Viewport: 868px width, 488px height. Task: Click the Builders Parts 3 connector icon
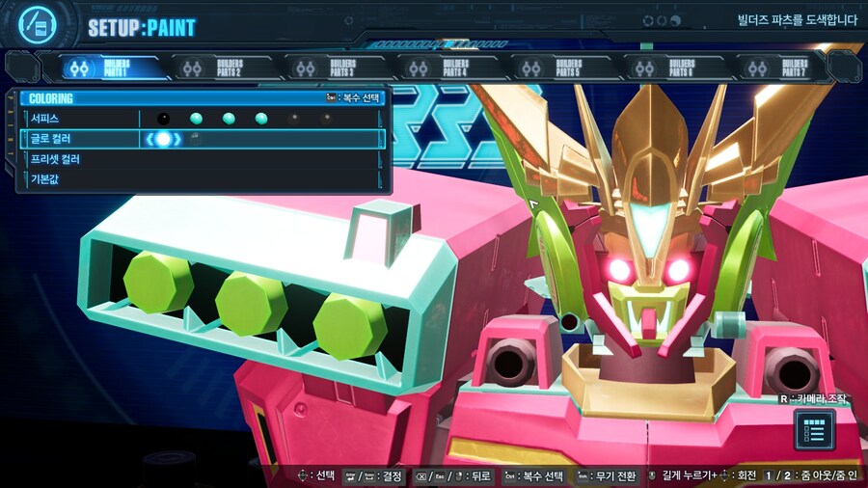click(x=306, y=68)
